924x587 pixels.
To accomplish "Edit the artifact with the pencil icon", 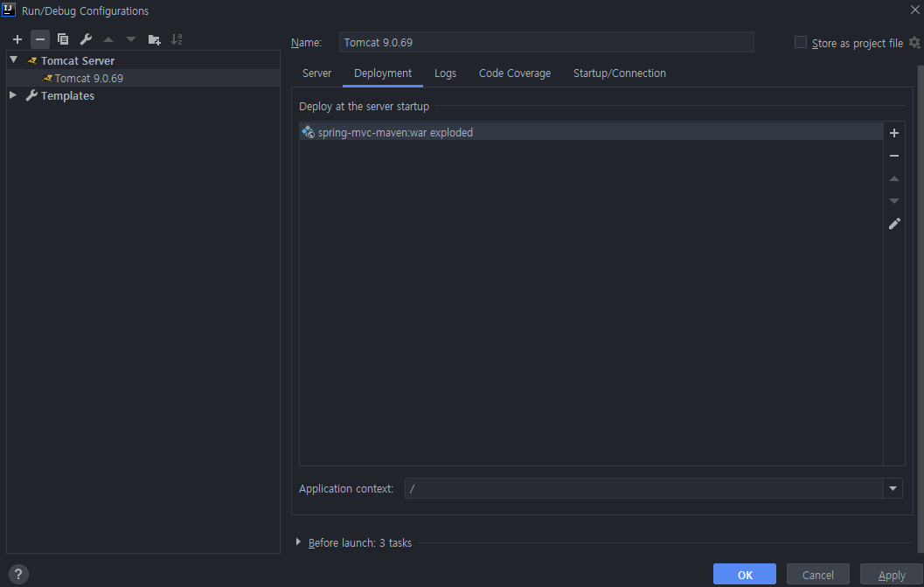I will [x=894, y=224].
